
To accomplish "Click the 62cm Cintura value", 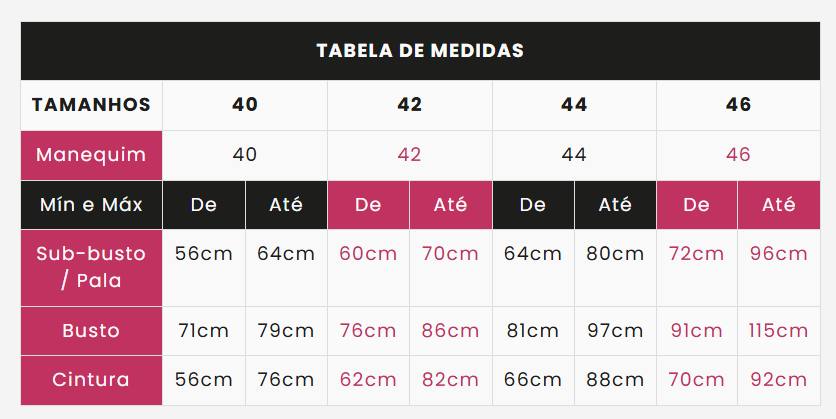I will [x=368, y=380].
